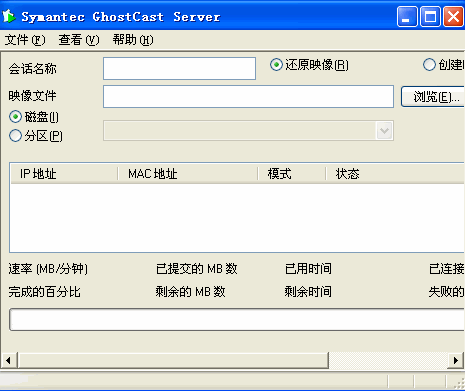
Task: Click the 剩余时间 label
Action: click(x=308, y=292)
